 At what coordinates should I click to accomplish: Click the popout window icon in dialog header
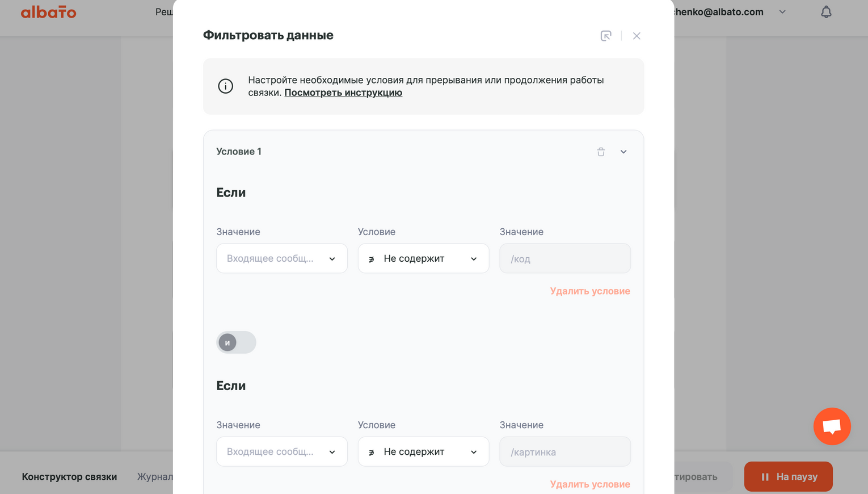(x=606, y=36)
